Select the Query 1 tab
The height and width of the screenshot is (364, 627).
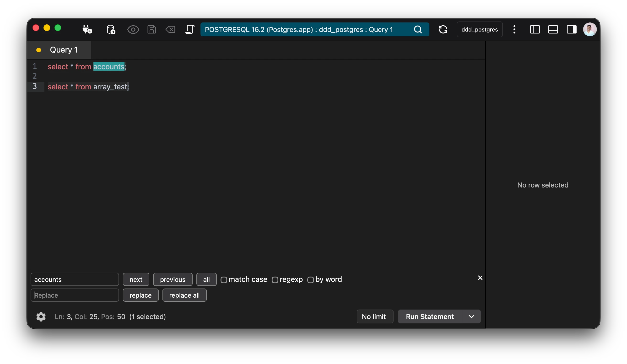tap(64, 50)
